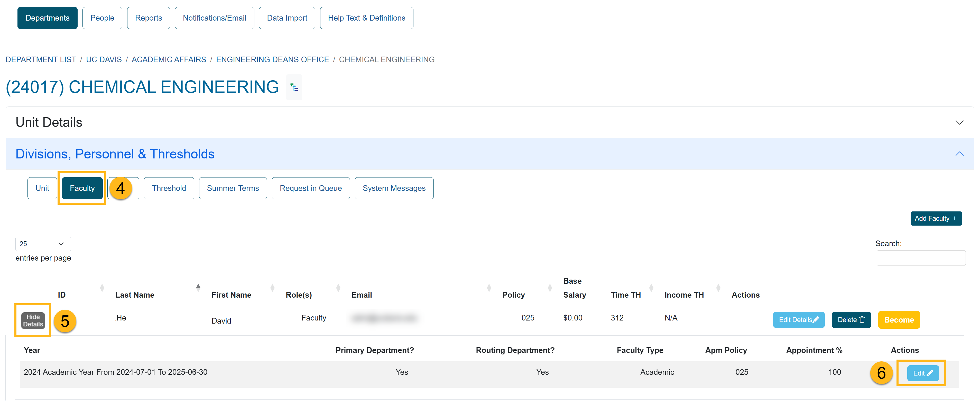Open Help Text & Definitions tab
Image resolution: width=980 pixels, height=401 pixels.
(x=366, y=18)
